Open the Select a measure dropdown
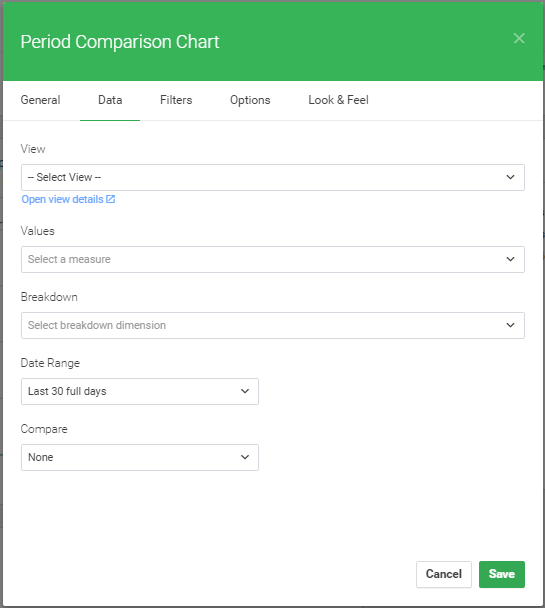Image resolution: width=545 pixels, height=608 pixels. [273, 259]
